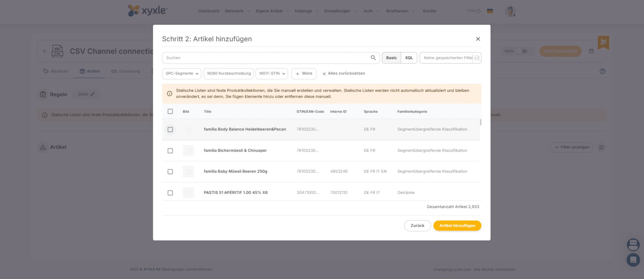This screenshot has width=644, height=279.
Task: Click the user profile avatar
Action: point(510,11)
